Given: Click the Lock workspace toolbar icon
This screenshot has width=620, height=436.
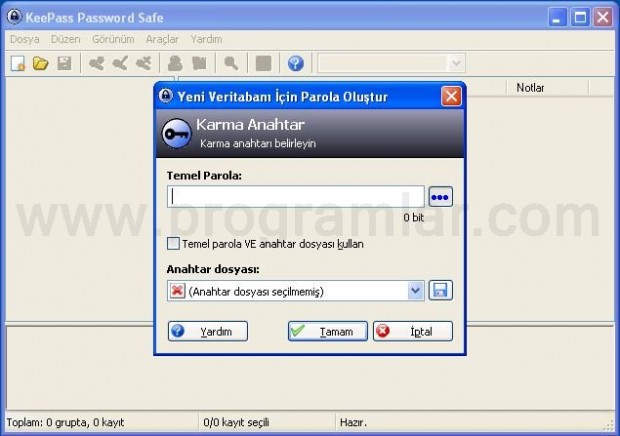Looking at the screenshot, I should (x=263, y=63).
